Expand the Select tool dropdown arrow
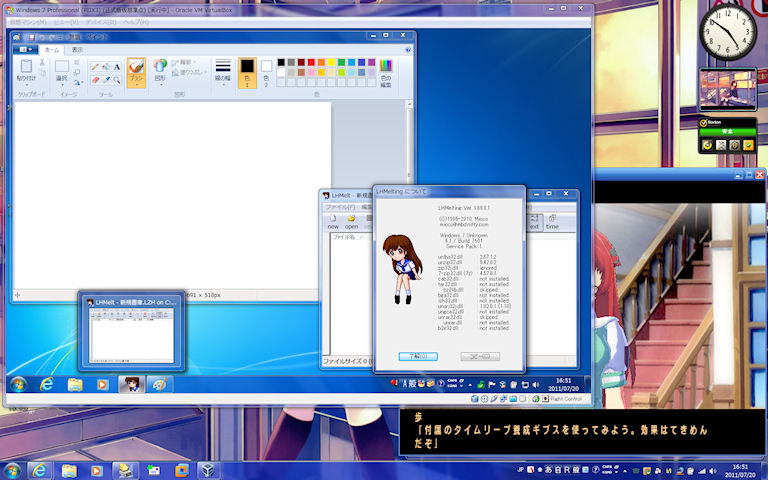 [62, 85]
